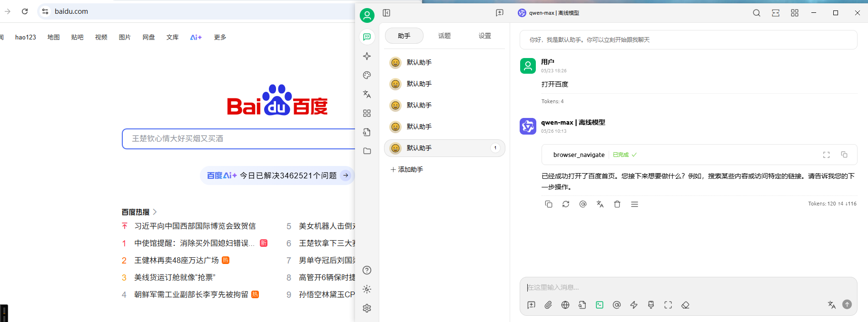Open the grid layout icon in chat header
The width and height of the screenshot is (868, 322).
coord(795,13)
